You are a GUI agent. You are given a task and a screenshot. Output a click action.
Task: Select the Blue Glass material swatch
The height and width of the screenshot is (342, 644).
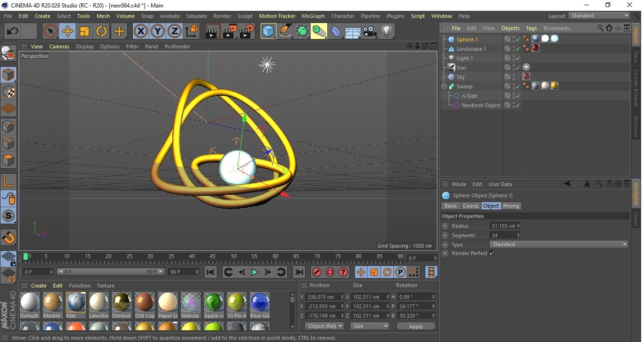[x=260, y=305]
